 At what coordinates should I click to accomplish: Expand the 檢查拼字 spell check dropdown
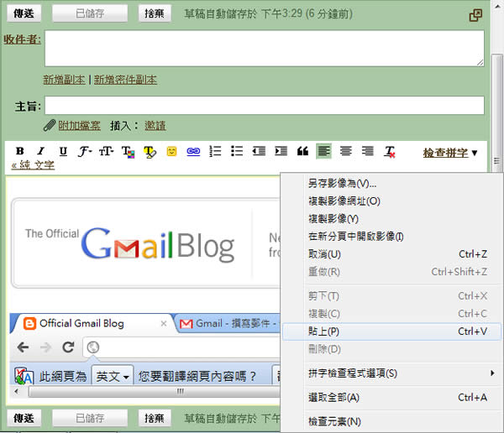pos(450,153)
